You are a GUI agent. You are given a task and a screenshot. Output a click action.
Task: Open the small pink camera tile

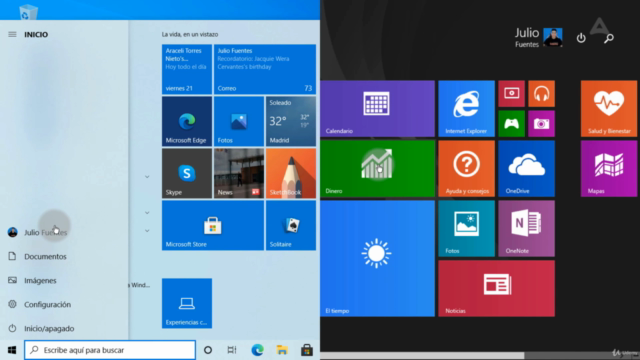(x=542, y=123)
